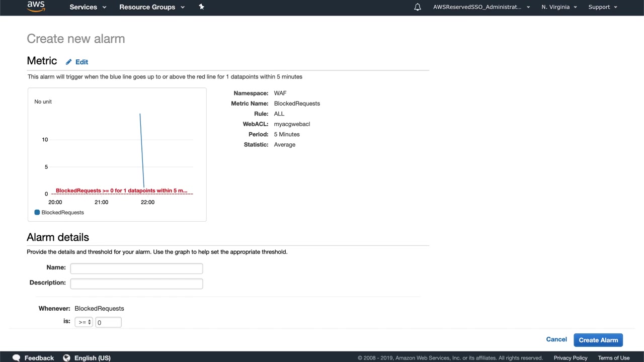Open the notifications bell icon

tap(418, 7)
